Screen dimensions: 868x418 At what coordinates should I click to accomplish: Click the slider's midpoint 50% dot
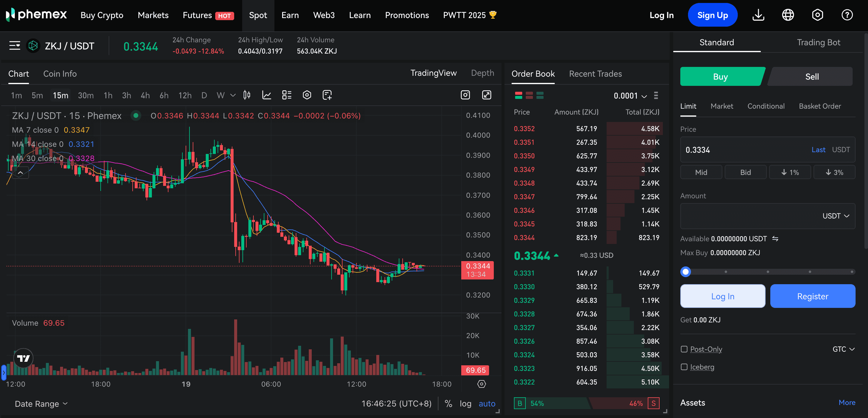pyautogui.click(x=768, y=271)
